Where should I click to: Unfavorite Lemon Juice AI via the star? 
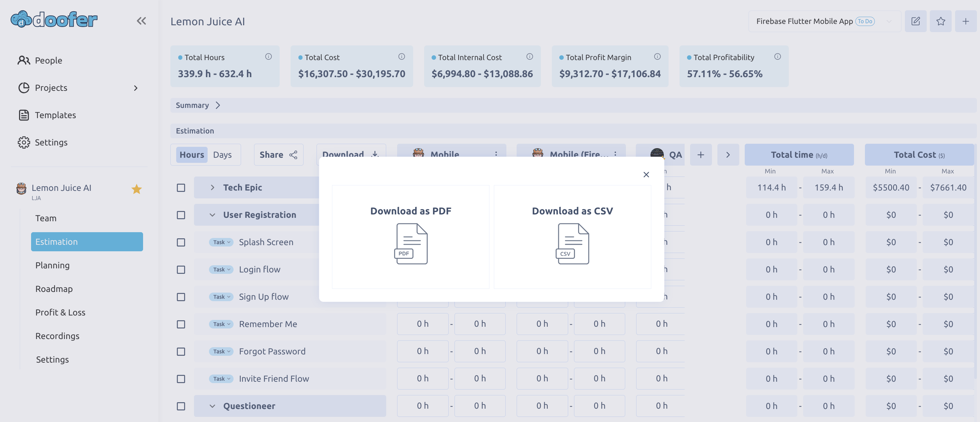pos(137,188)
